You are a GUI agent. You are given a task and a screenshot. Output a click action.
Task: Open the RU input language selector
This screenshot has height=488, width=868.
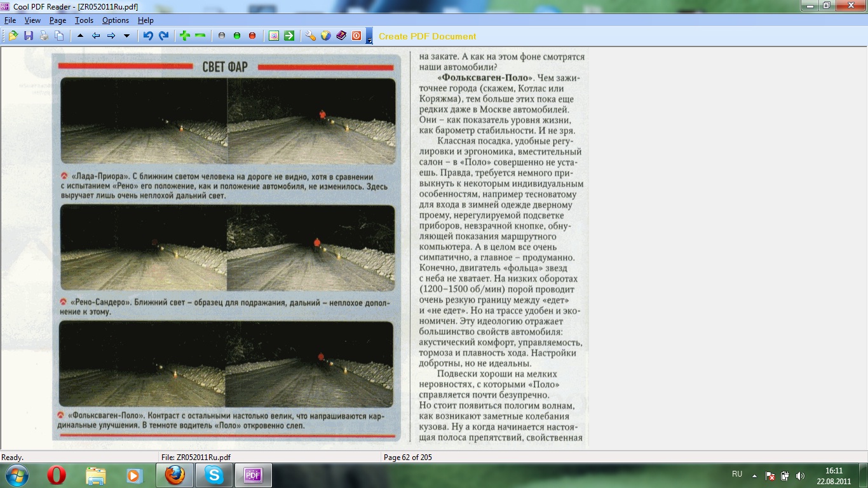click(x=737, y=475)
